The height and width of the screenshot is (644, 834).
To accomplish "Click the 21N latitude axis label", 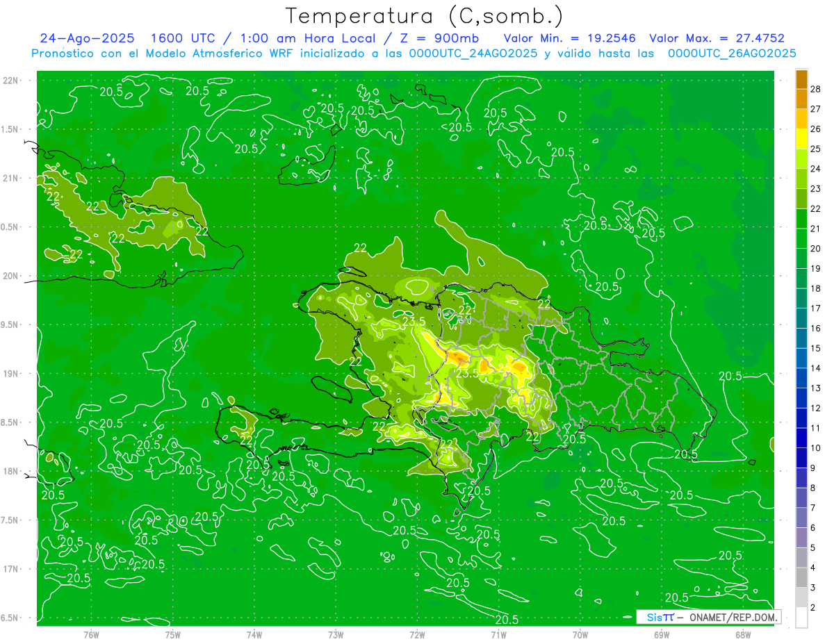I will pyautogui.click(x=12, y=178).
